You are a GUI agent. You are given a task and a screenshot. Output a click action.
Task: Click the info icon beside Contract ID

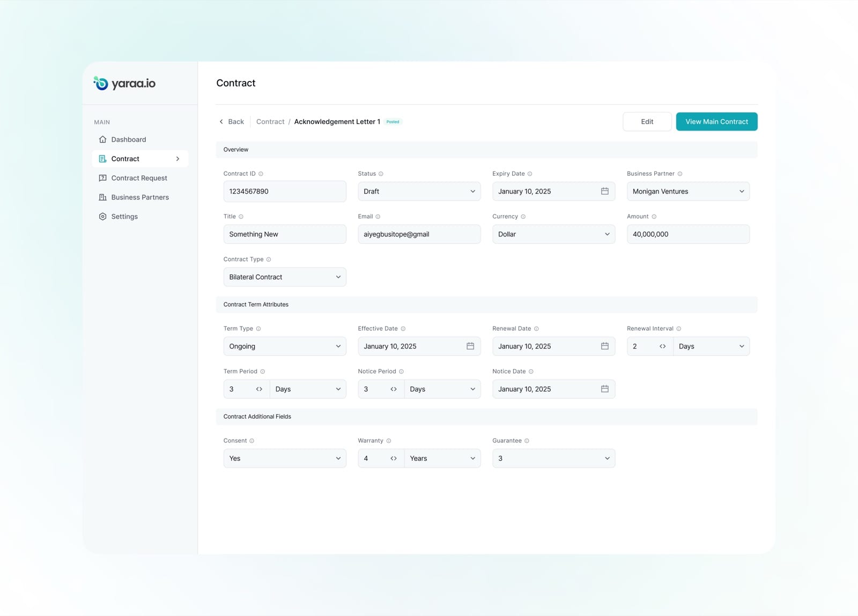click(261, 174)
